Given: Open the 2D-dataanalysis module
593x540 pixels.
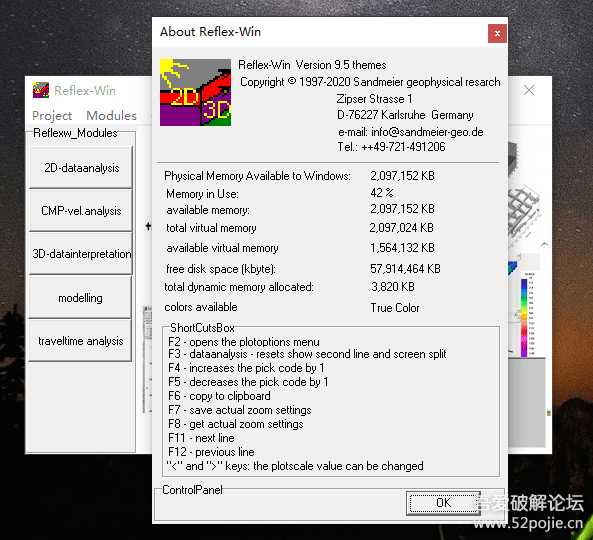Looking at the screenshot, I should [81, 168].
